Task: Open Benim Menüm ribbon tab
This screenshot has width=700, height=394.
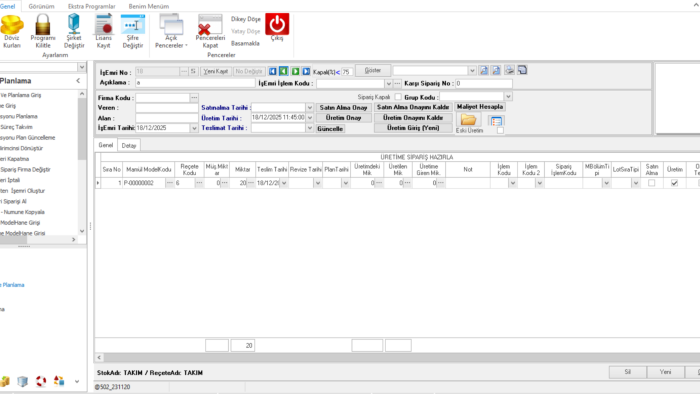Action: 149,6
